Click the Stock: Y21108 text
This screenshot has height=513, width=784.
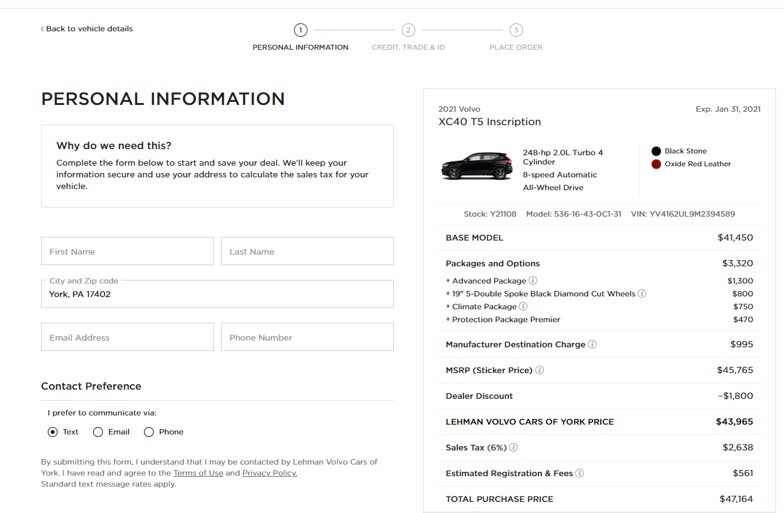(x=490, y=214)
